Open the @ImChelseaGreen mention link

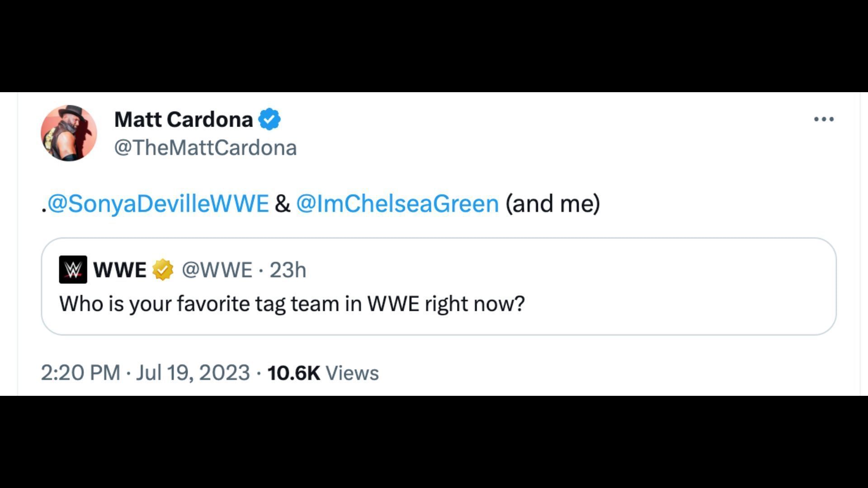[397, 203]
